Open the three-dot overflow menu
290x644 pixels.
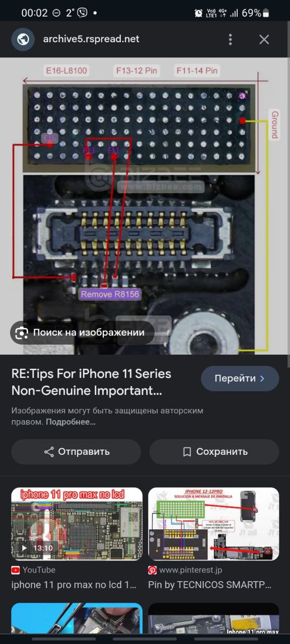pos(230,39)
